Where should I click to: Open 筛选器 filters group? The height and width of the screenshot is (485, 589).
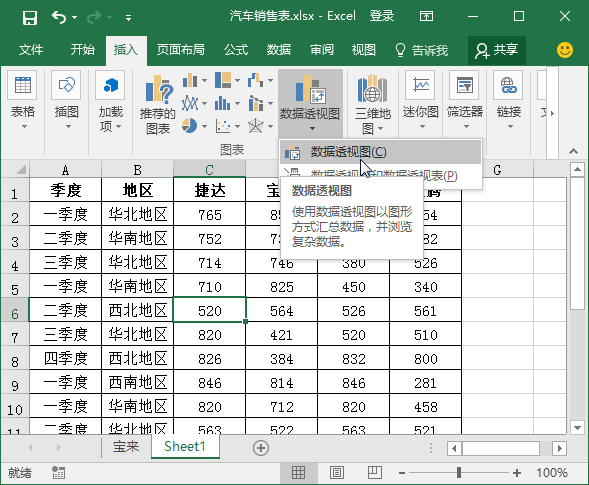pyautogui.click(x=465, y=101)
